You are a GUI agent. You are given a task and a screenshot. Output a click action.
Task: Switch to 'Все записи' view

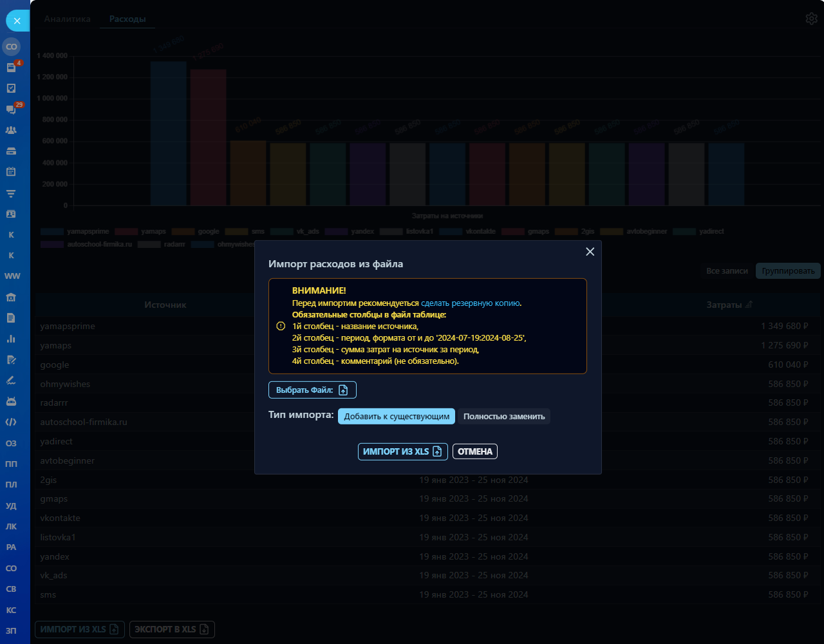point(727,270)
